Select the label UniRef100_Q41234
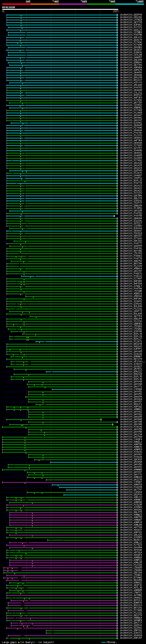This screenshot has height=644, width=146. click(x=131, y=435)
